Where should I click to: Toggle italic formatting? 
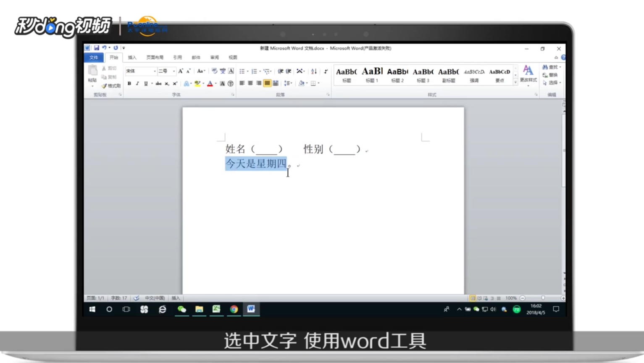coord(137,84)
